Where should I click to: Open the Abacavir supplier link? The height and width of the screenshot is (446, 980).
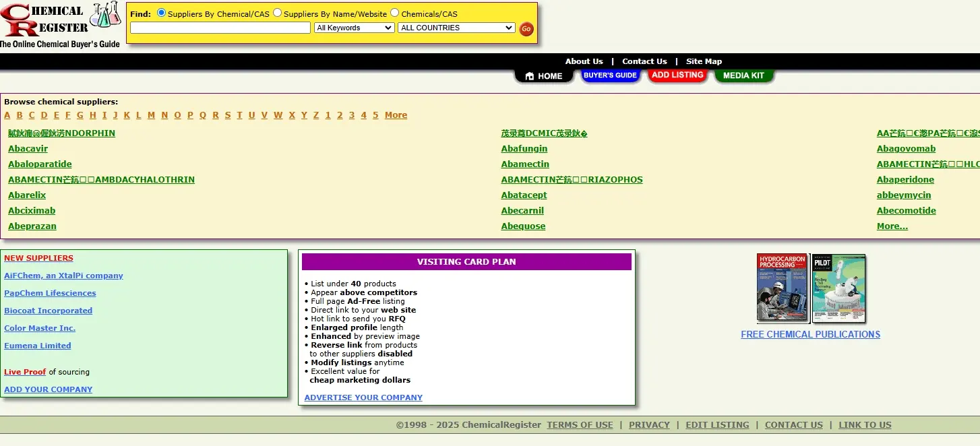(x=28, y=149)
